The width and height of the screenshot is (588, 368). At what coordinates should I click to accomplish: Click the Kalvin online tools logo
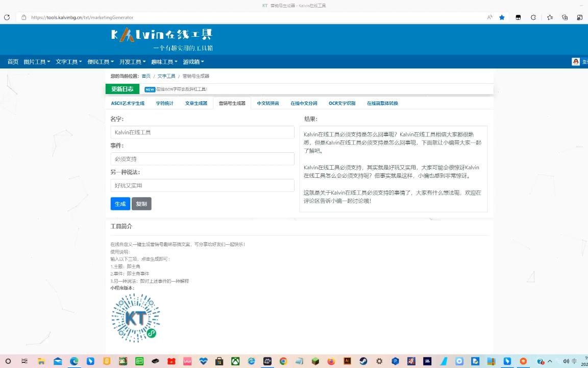pos(162,39)
